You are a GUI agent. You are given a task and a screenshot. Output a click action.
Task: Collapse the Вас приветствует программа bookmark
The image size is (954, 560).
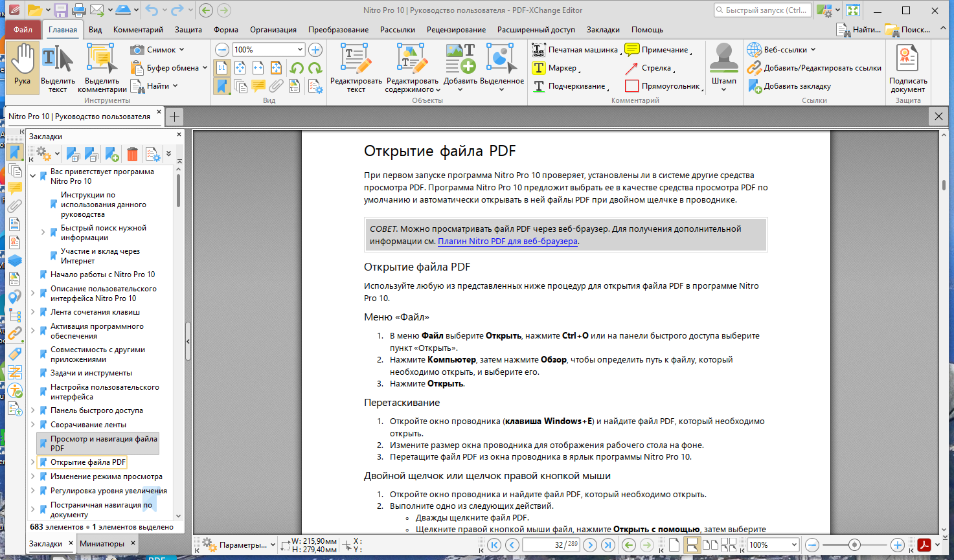click(x=33, y=175)
